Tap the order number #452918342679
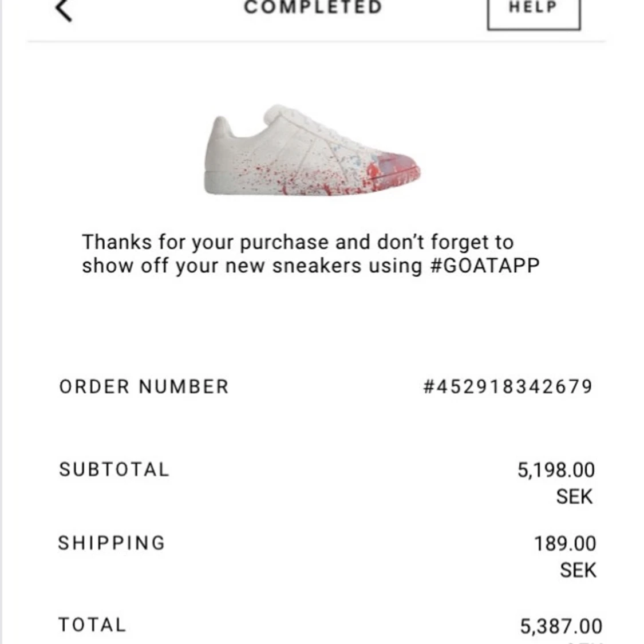 [x=508, y=386]
